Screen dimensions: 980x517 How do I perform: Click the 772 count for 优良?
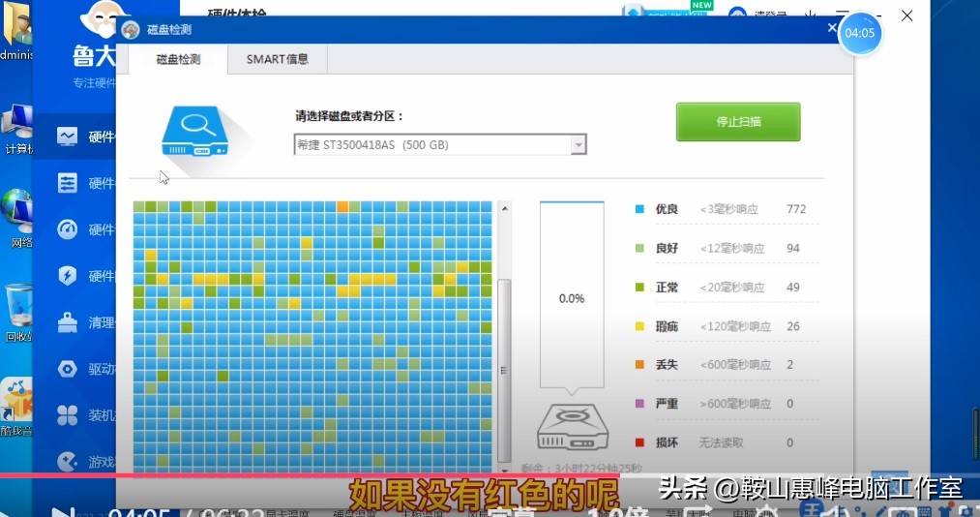coord(796,209)
